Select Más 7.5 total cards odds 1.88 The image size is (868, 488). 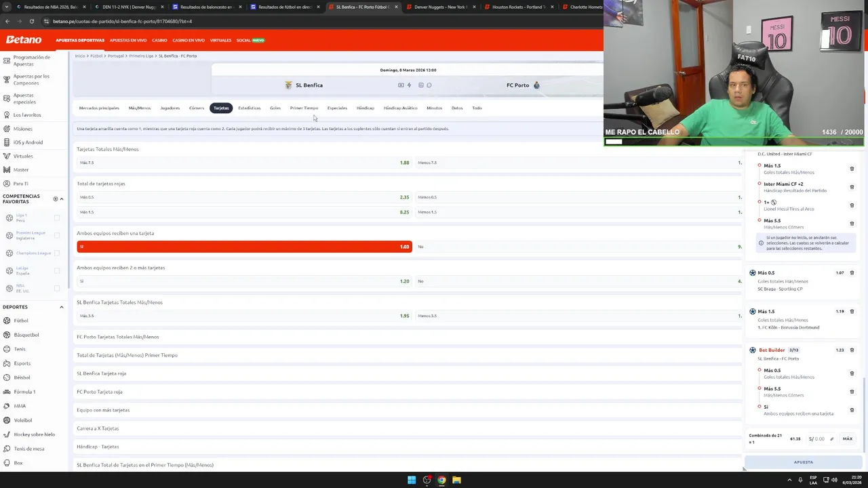point(244,163)
